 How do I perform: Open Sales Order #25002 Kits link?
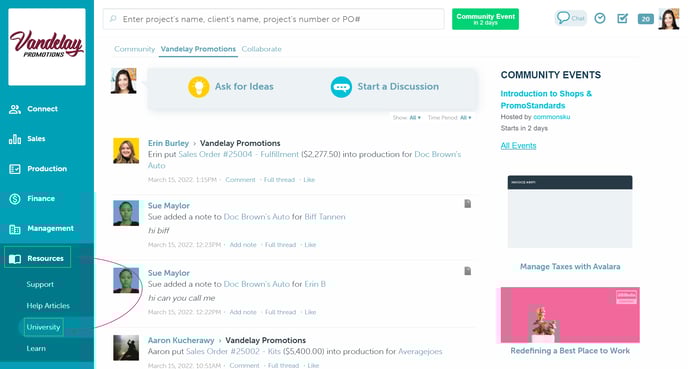(233, 351)
